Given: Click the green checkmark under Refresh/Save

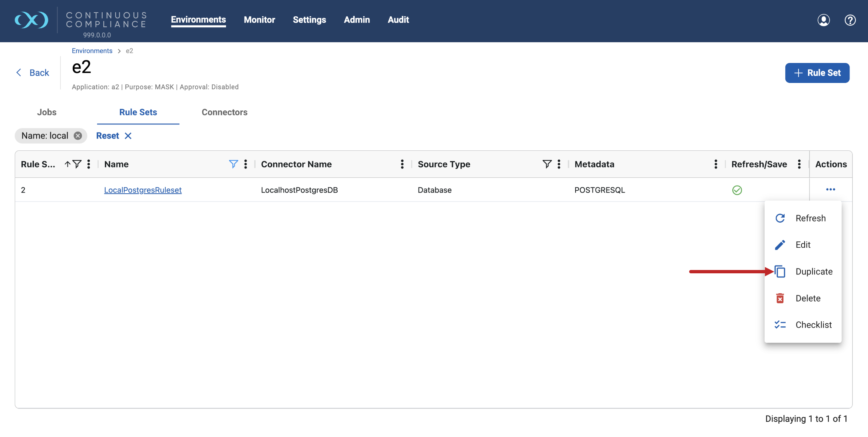Looking at the screenshot, I should click(737, 190).
